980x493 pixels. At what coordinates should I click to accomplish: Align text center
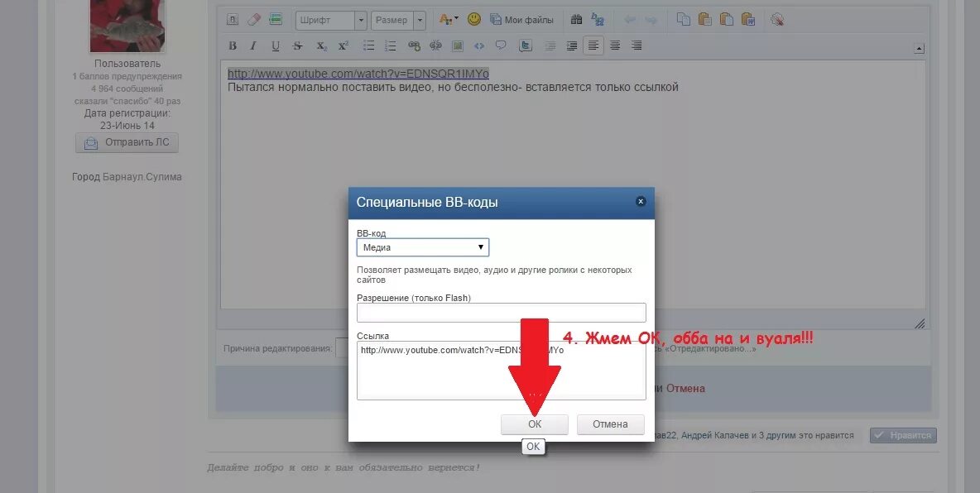coord(615,45)
